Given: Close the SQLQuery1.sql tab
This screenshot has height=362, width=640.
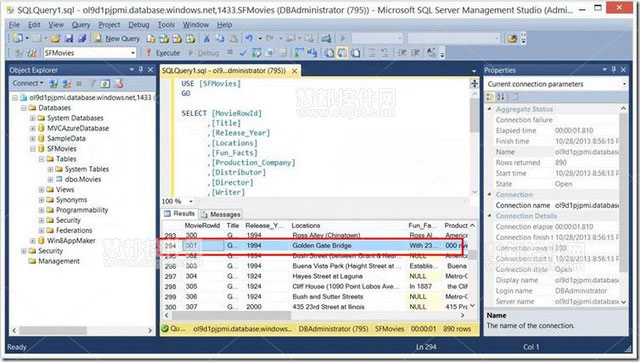Looking at the screenshot, I should [294, 71].
